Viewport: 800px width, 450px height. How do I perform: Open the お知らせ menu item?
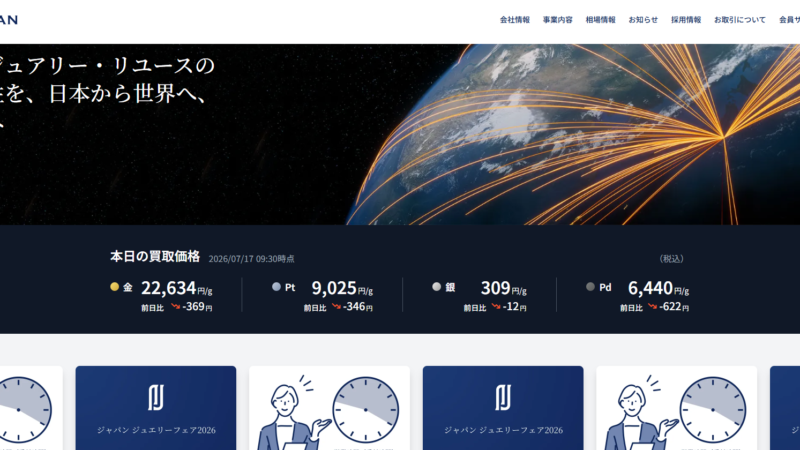[x=643, y=20]
